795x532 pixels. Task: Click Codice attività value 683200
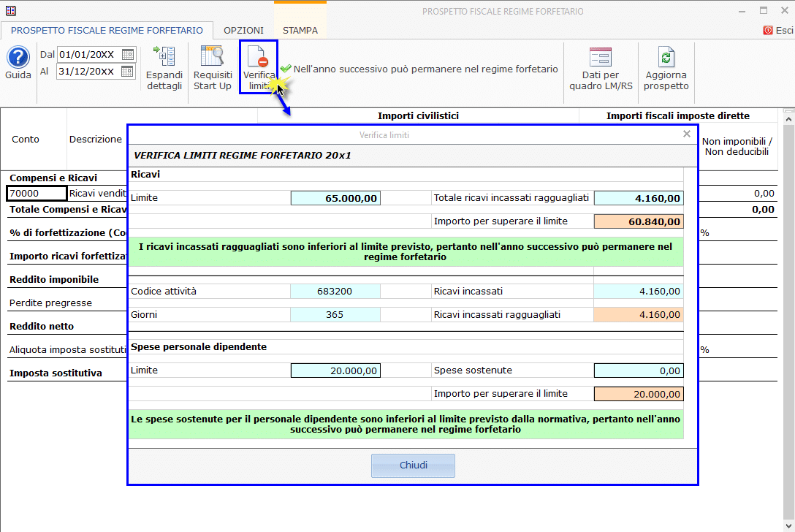[x=335, y=291]
